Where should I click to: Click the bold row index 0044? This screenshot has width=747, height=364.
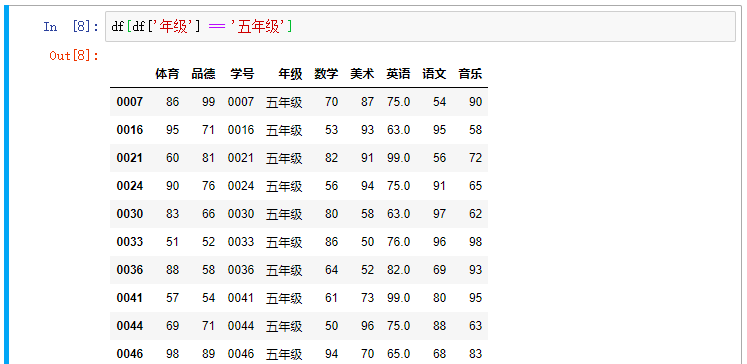pos(130,326)
